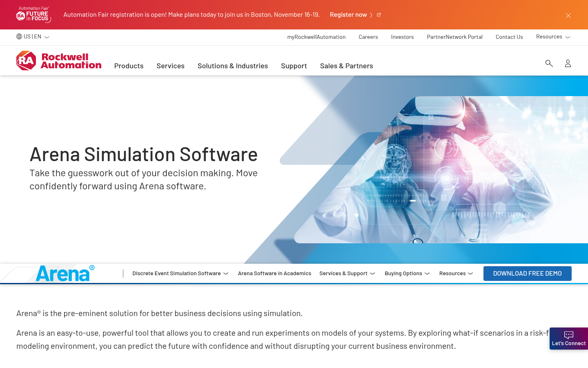Open Arena Software in Academics page

tap(274, 274)
